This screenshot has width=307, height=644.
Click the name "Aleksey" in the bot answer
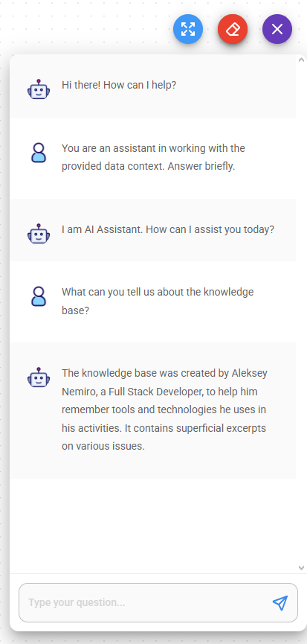click(x=249, y=373)
